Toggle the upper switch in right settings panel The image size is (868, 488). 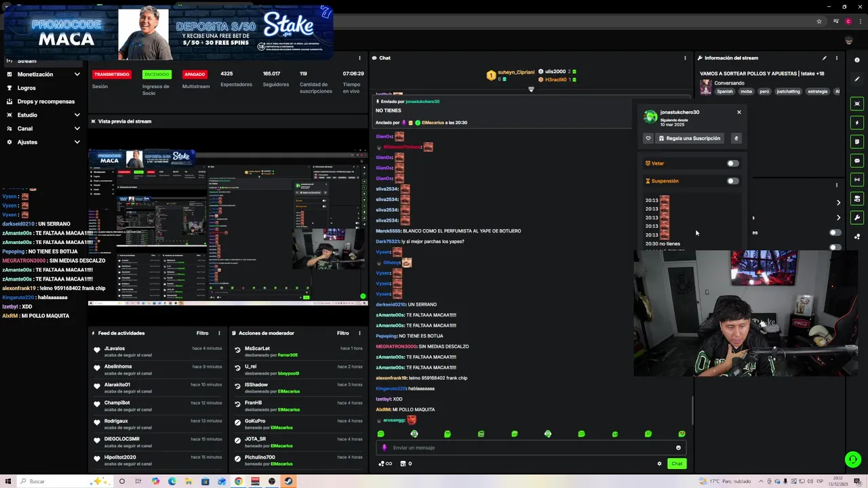835,232
